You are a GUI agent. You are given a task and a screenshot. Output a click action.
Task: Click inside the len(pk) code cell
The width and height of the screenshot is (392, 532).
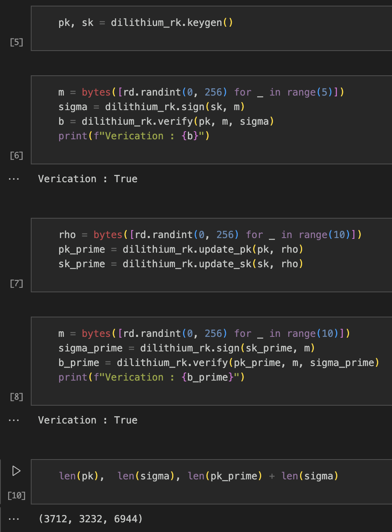click(198, 476)
